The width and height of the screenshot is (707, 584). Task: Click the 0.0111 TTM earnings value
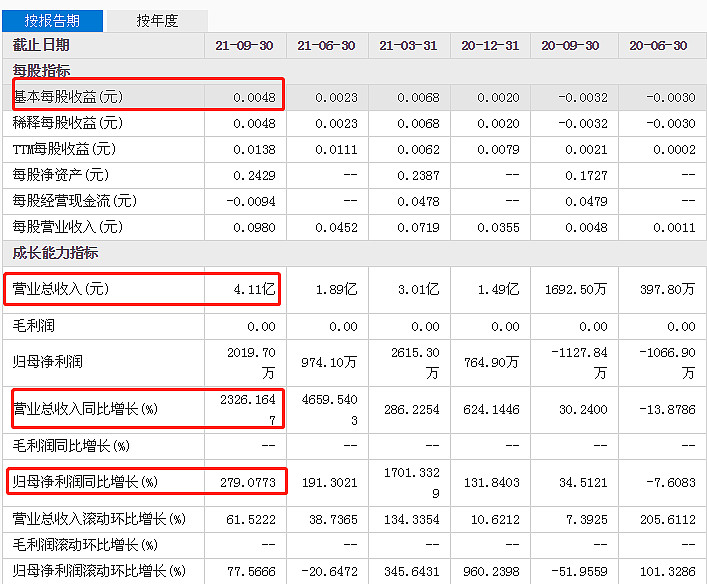[336, 149]
